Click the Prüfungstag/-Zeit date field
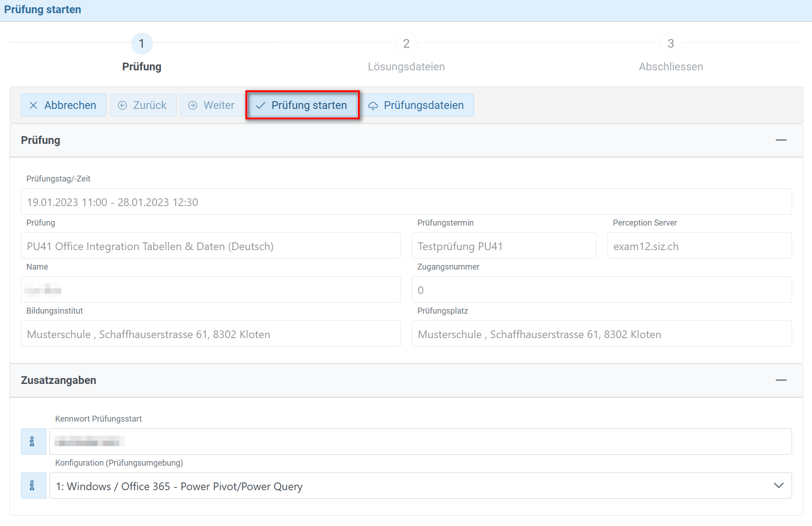 click(x=406, y=202)
